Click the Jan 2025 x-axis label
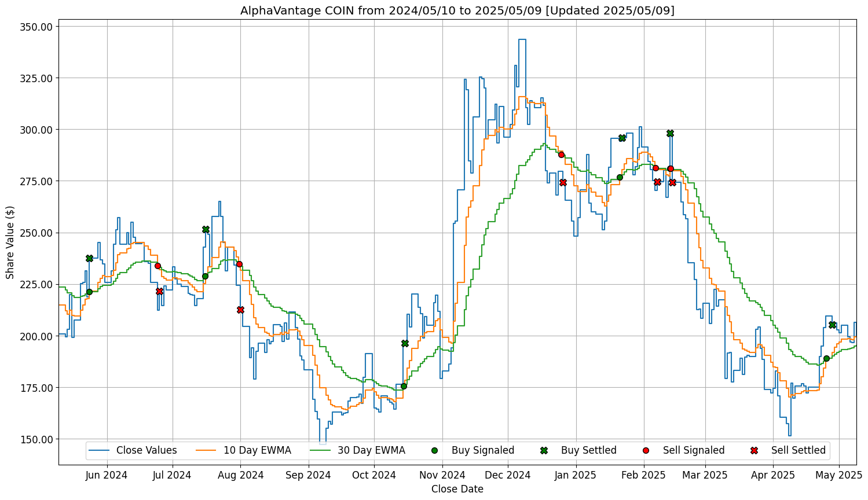 tap(576, 476)
